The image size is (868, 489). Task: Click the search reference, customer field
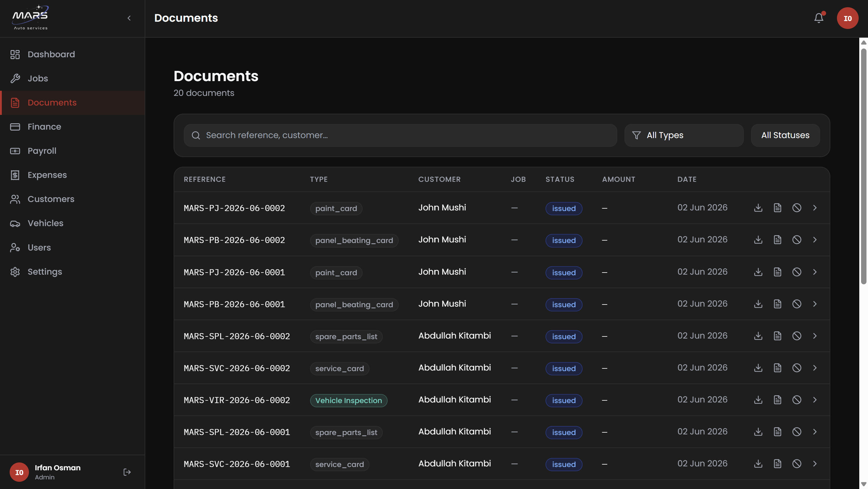tap(400, 135)
